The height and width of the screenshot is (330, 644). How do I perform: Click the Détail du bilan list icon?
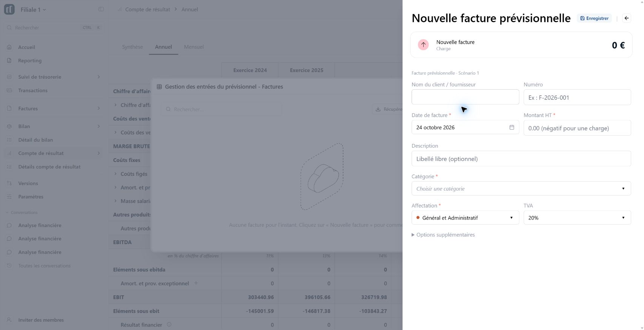[9, 140]
